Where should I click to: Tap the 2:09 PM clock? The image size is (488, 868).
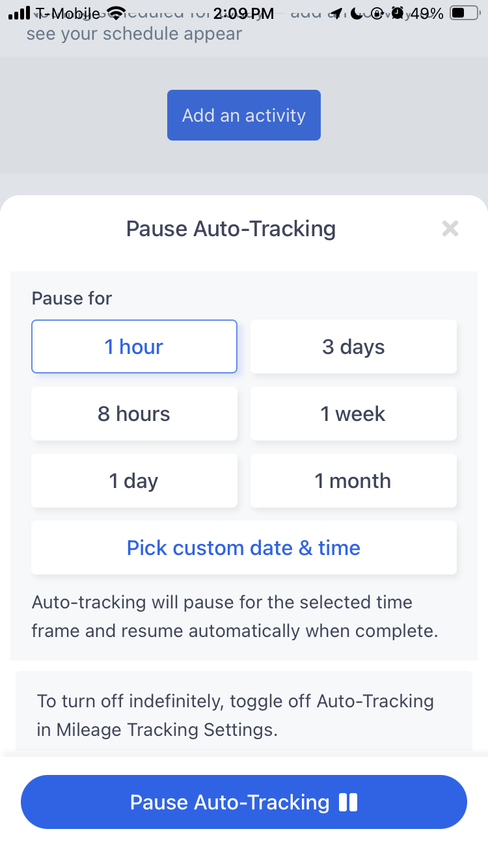[244, 13]
